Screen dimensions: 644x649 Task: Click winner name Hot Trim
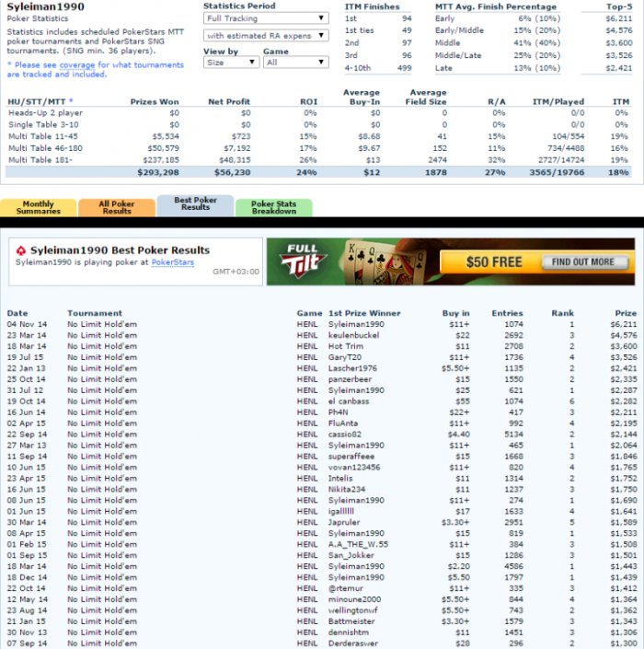coord(346,346)
